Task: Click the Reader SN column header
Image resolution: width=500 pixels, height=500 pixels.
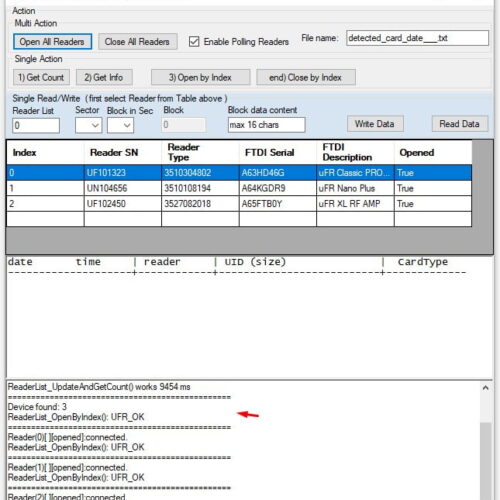Action: click(123, 153)
